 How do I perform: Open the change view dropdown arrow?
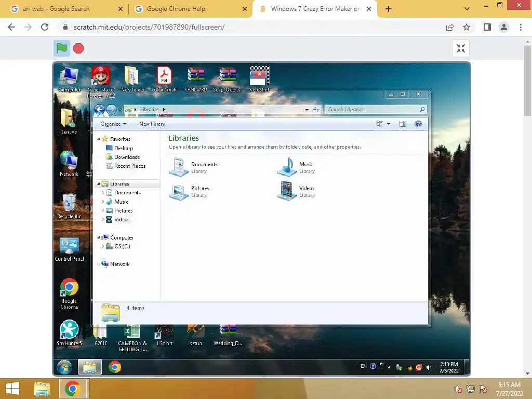click(389, 124)
